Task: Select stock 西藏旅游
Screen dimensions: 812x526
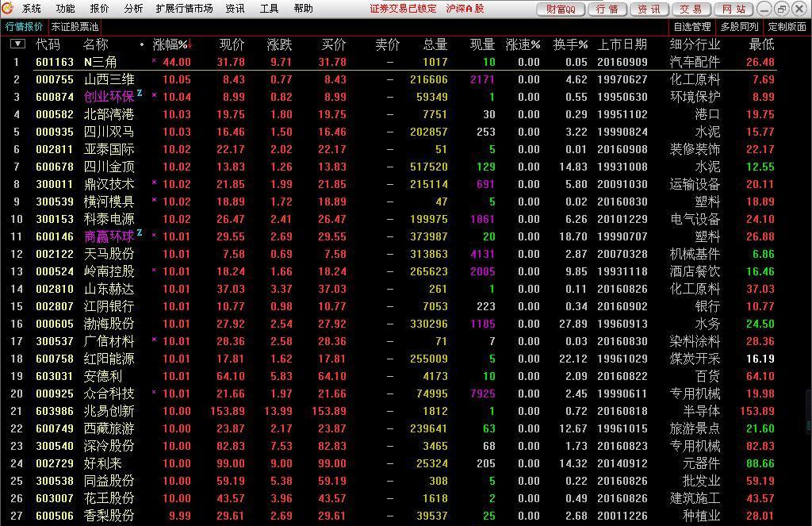Action: tap(109, 428)
